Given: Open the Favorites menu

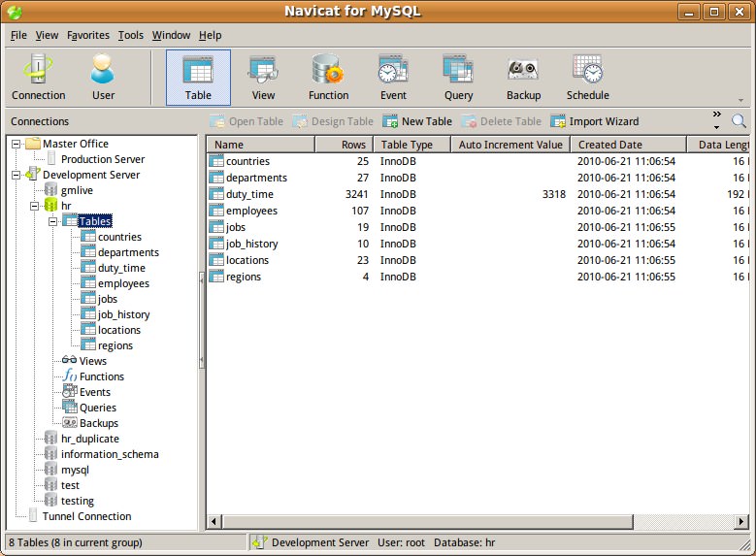Looking at the screenshot, I should (x=88, y=35).
